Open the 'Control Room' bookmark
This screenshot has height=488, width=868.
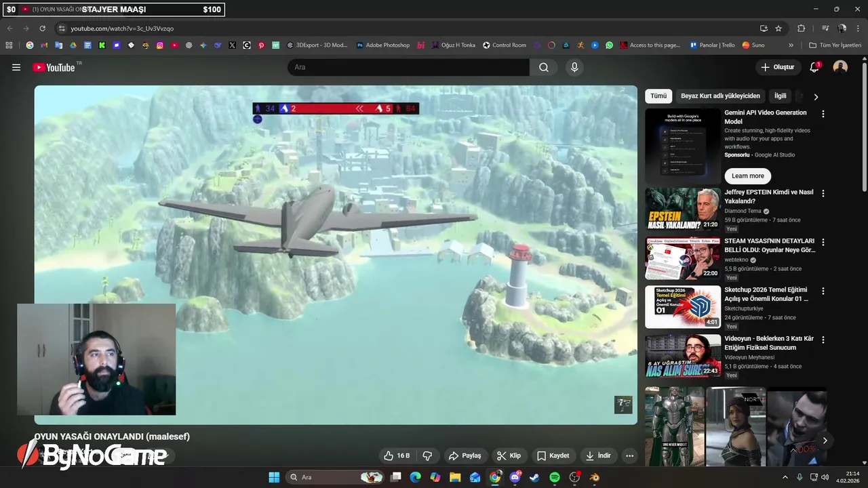click(505, 45)
